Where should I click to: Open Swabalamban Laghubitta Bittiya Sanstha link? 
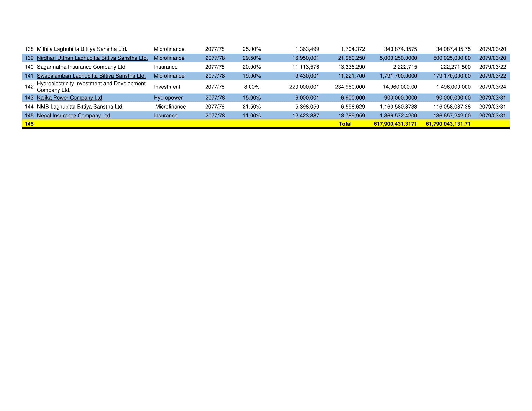click(91, 76)
